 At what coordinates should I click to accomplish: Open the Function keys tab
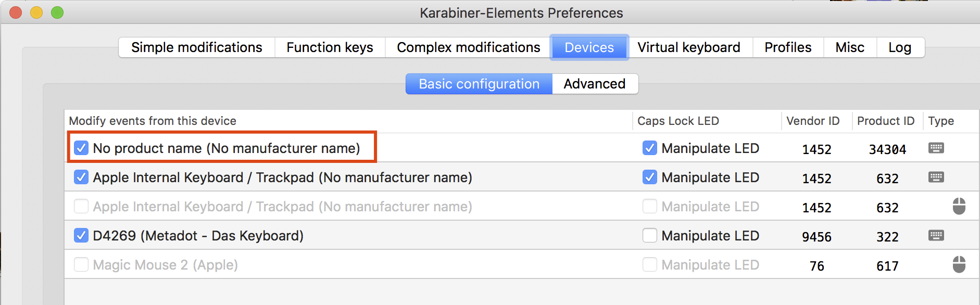(x=330, y=47)
